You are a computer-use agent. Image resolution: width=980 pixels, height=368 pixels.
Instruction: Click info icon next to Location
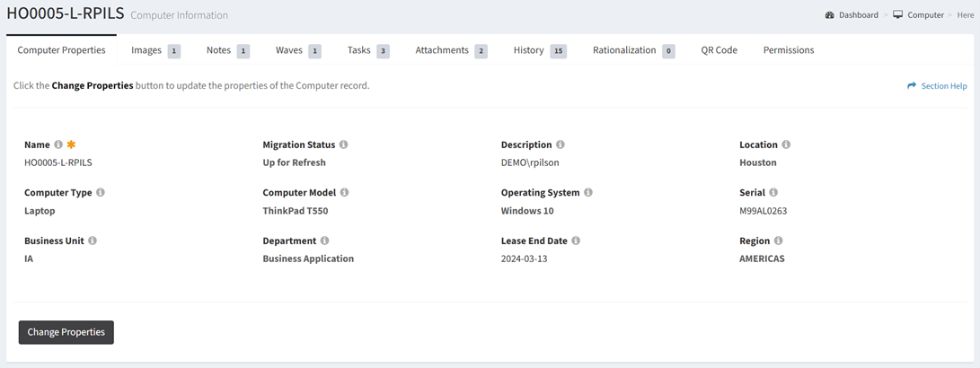786,145
